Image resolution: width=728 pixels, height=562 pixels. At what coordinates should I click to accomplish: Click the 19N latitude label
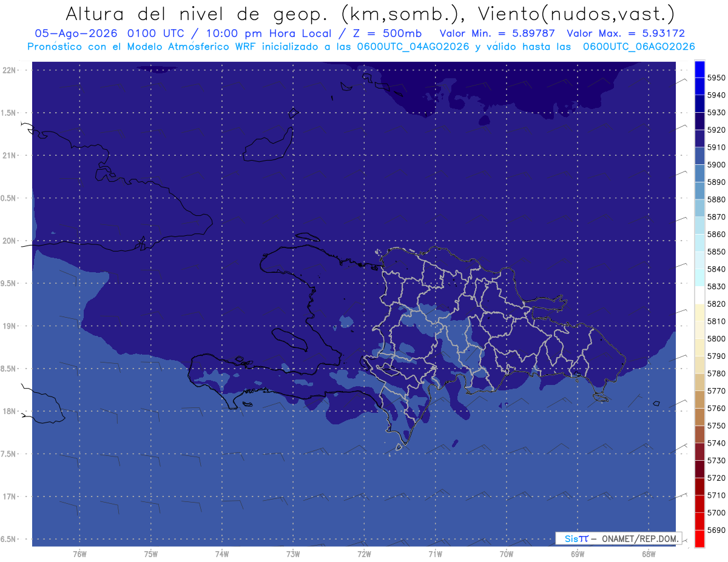(9, 326)
